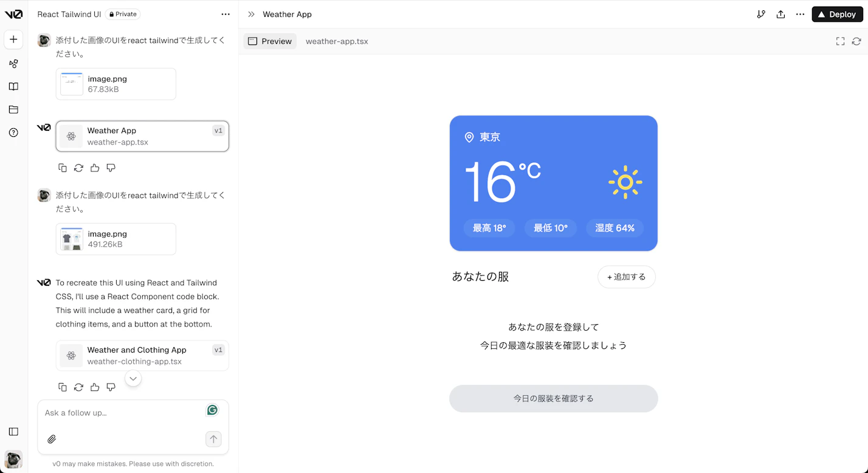This screenshot has width=868, height=473.
Task: Open the Weather App weather-app.tsx block
Action: tap(142, 136)
